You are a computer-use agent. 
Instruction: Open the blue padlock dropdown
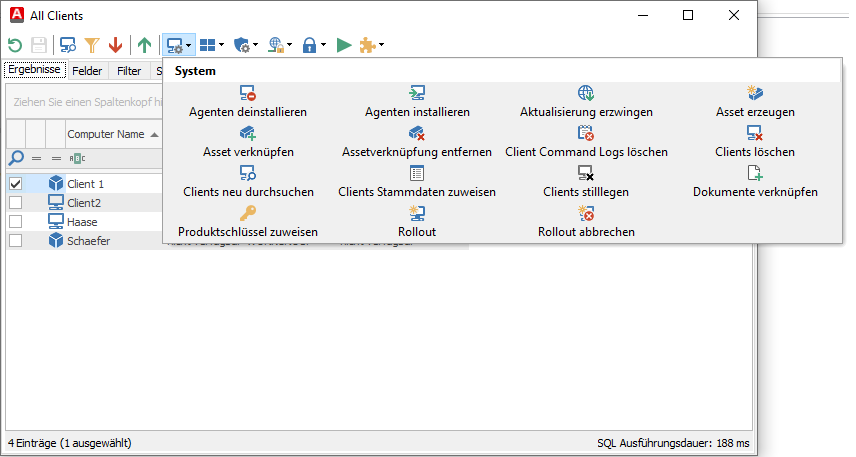click(314, 45)
